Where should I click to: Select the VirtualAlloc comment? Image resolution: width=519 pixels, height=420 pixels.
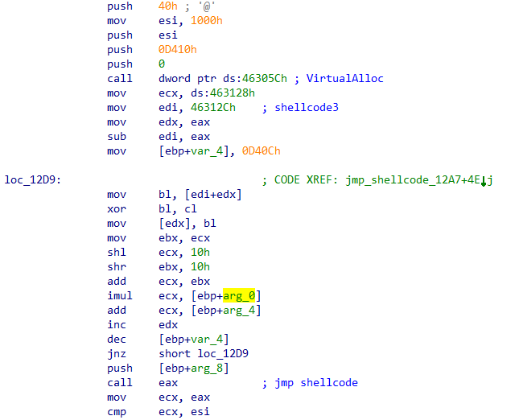tap(344, 78)
